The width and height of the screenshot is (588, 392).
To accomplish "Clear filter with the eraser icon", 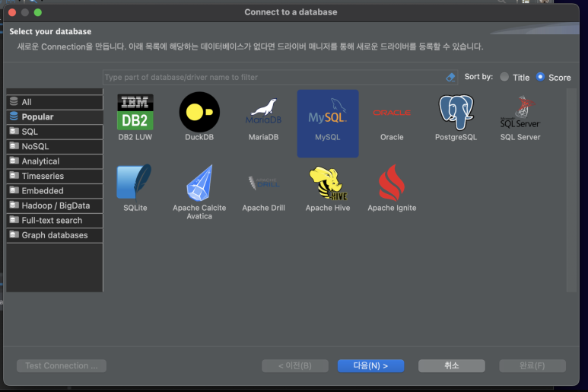I will (450, 78).
